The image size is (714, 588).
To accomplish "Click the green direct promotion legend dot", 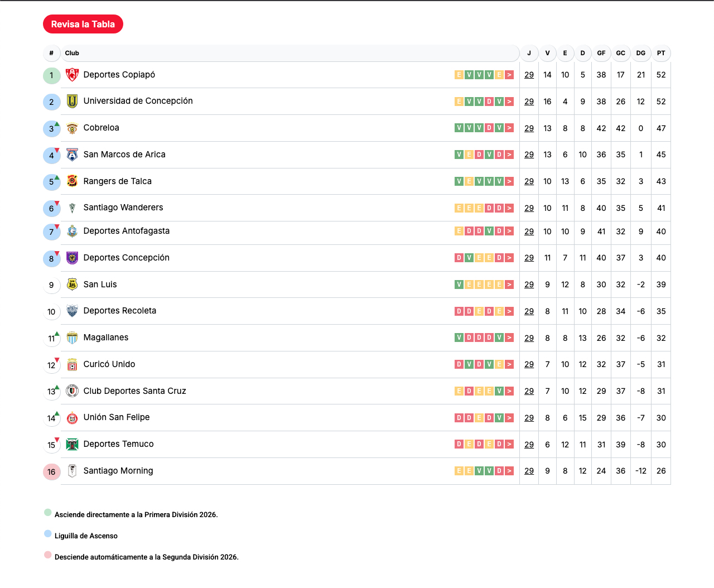I will (x=48, y=513).
